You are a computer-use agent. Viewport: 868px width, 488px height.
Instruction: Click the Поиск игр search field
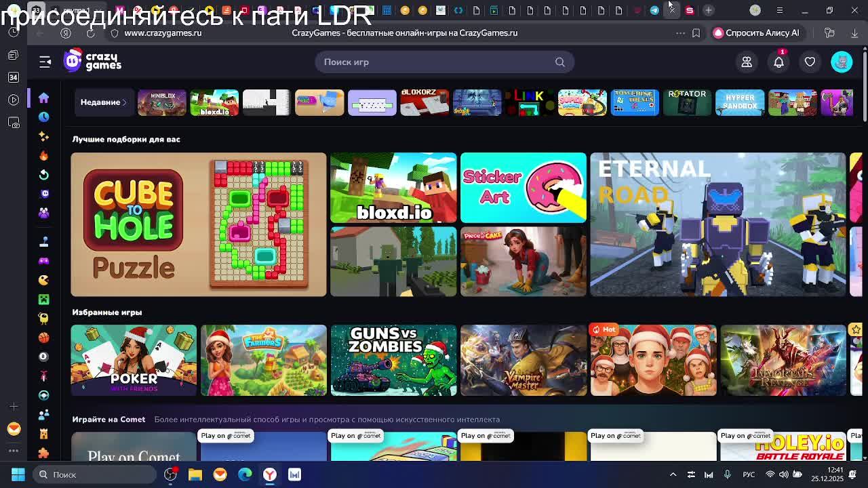[x=444, y=62]
